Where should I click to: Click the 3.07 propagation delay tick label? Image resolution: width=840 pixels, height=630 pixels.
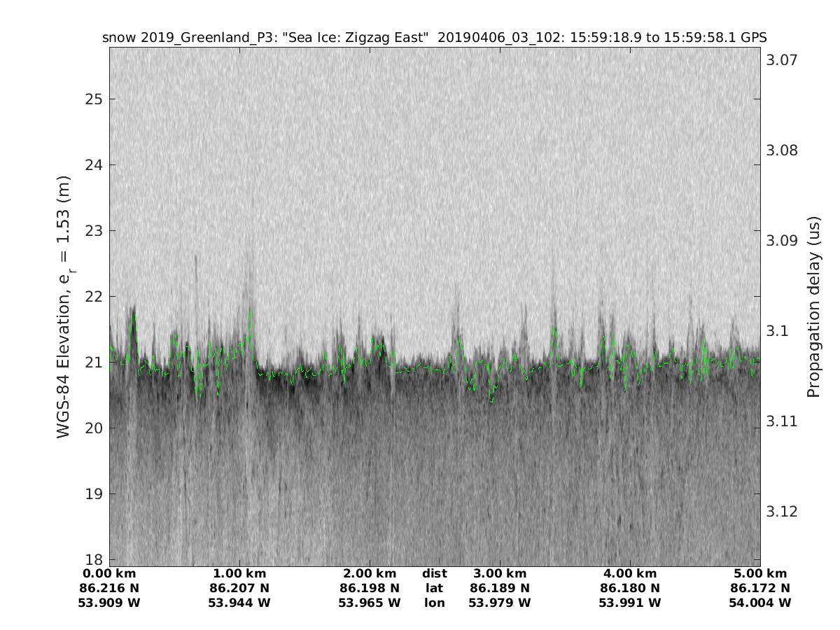pyautogui.click(x=781, y=60)
